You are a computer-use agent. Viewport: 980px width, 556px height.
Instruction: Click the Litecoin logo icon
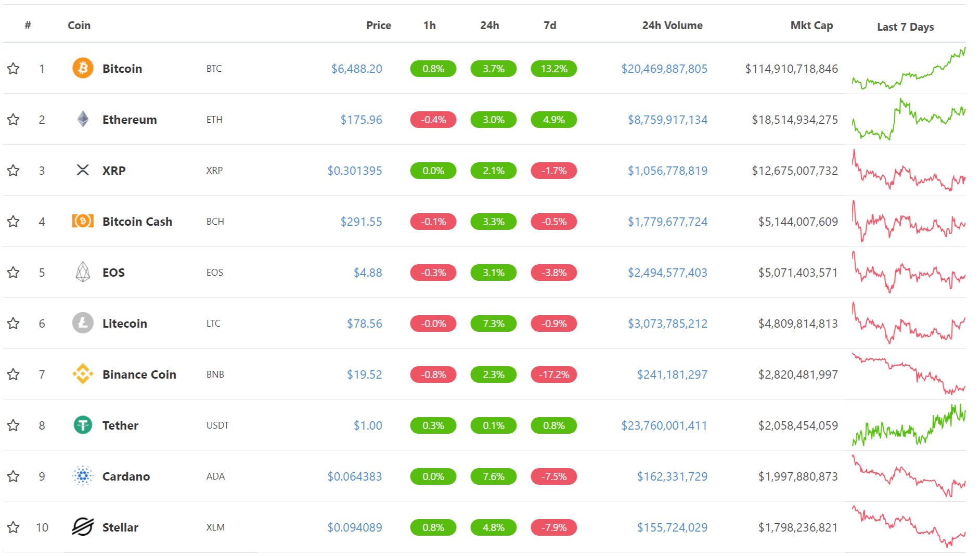pos(83,323)
